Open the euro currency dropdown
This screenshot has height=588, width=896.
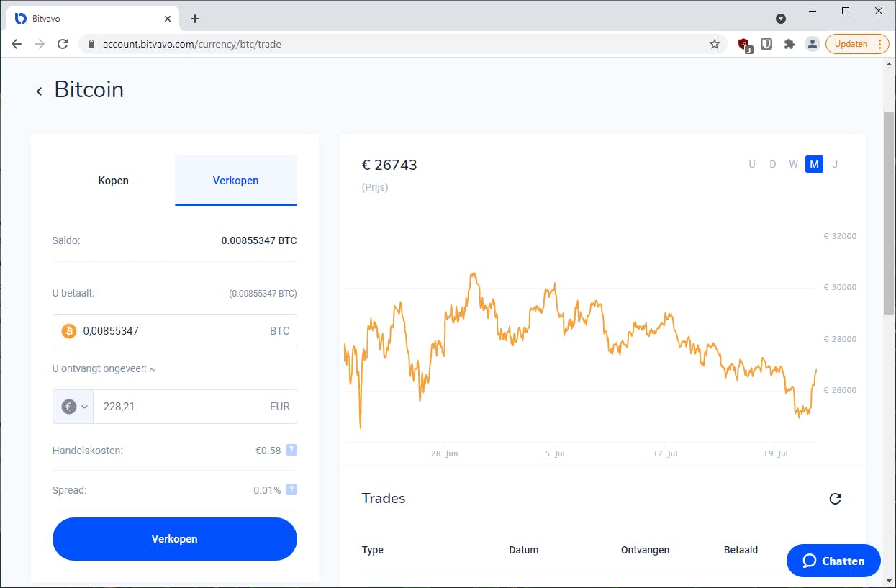73,407
